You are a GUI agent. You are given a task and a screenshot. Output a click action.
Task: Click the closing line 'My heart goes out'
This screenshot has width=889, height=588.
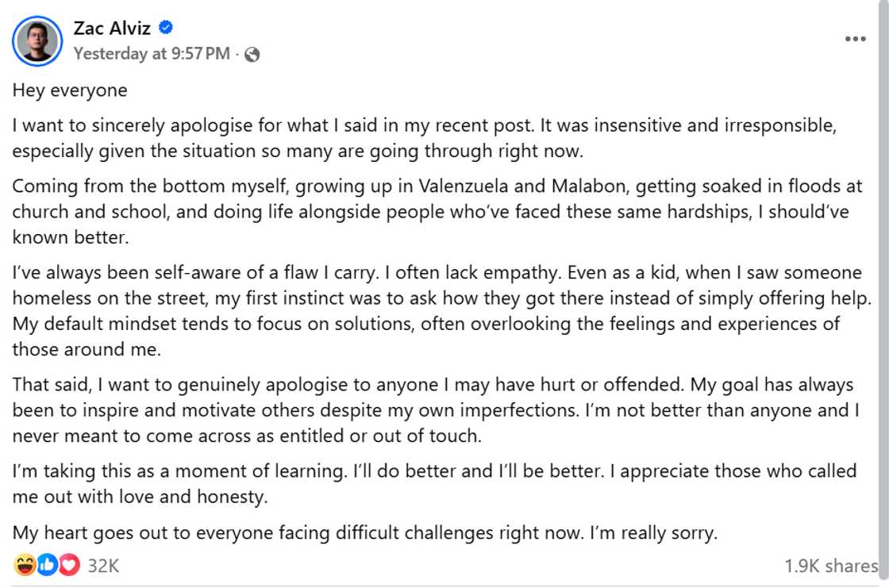tap(365, 533)
